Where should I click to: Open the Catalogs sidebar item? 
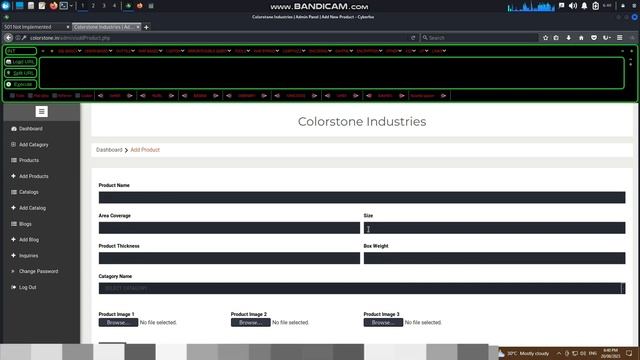(x=24, y=192)
